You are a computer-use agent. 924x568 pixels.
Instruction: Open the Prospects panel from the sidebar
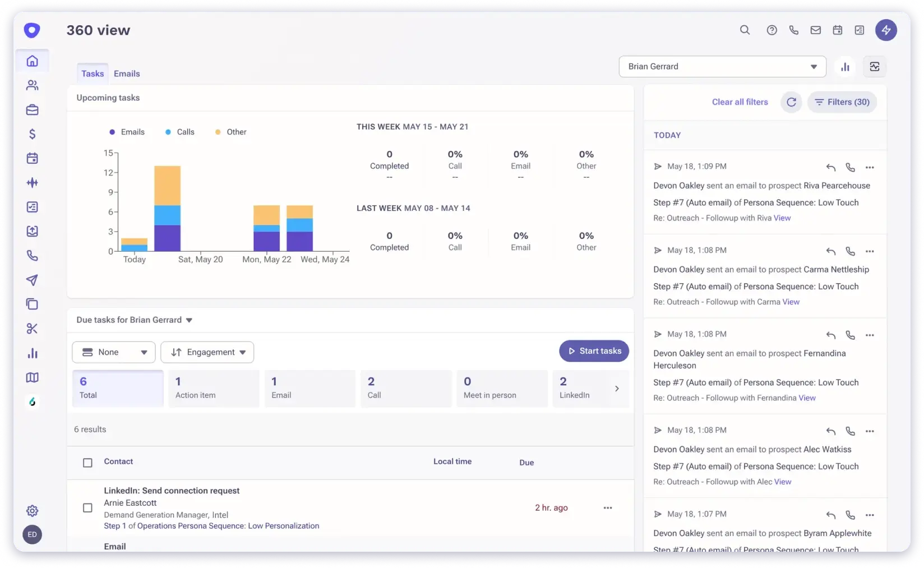32,85
